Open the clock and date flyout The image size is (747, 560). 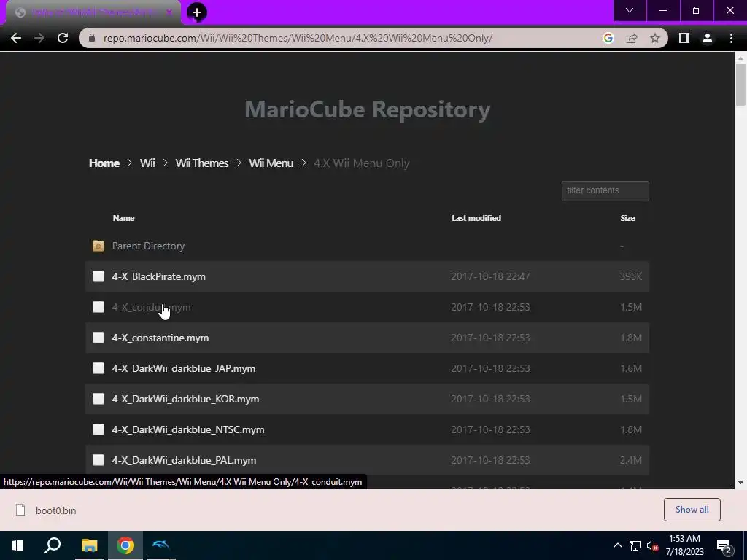click(684, 545)
